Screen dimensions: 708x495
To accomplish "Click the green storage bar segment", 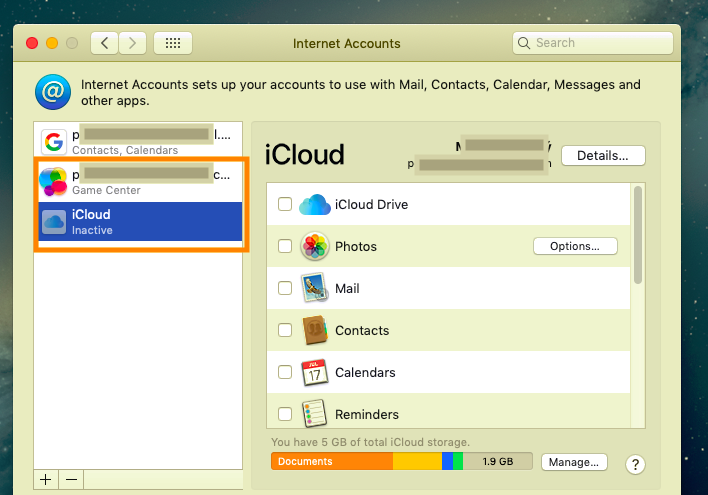I will coord(458,462).
